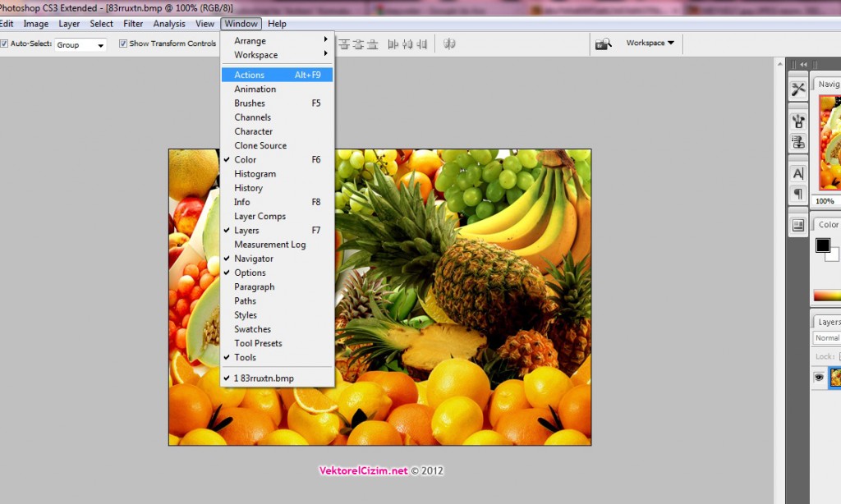Viewport: 841px width, 504px height.
Task: Open the Character panel icon
Action: point(797,173)
